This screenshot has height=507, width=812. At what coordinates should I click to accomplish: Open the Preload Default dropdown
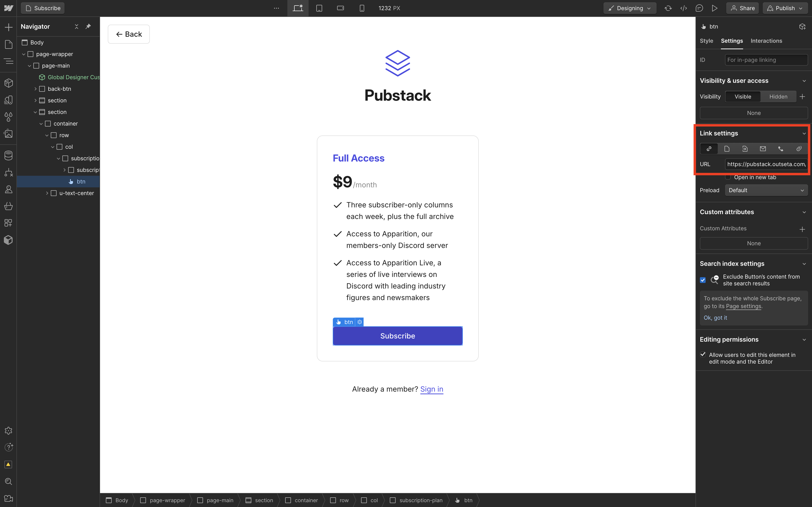(766, 190)
